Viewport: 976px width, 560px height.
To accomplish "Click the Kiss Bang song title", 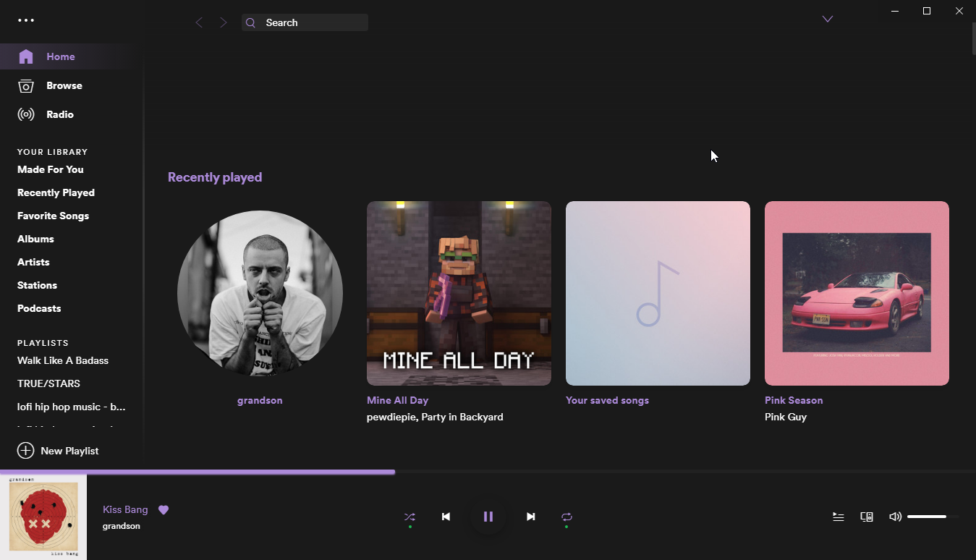I will click(125, 509).
